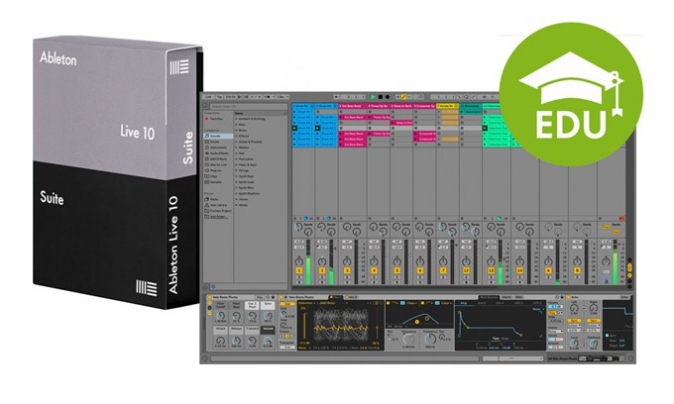674x404 pixels.
Task: Open the Audio Effects browser category
Action: click(217, 153)
